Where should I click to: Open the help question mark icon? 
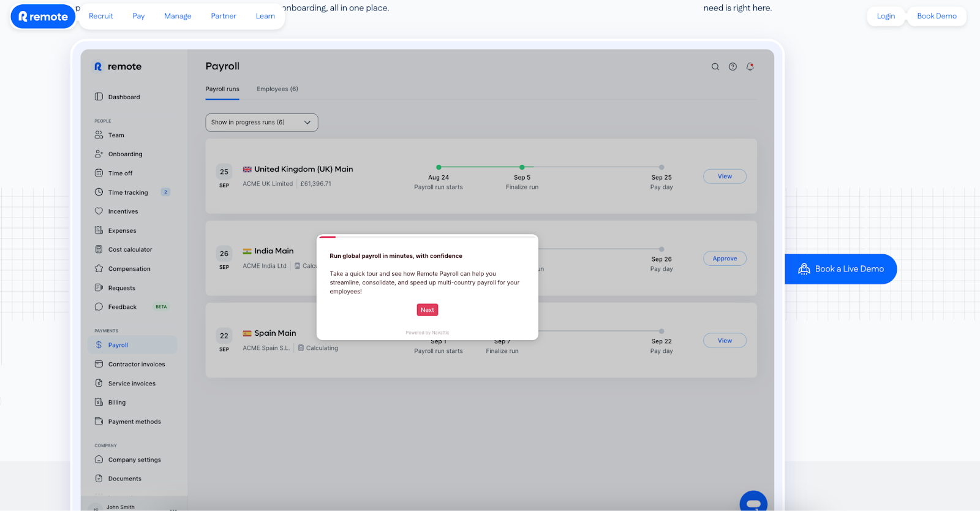tap(733, 67)
